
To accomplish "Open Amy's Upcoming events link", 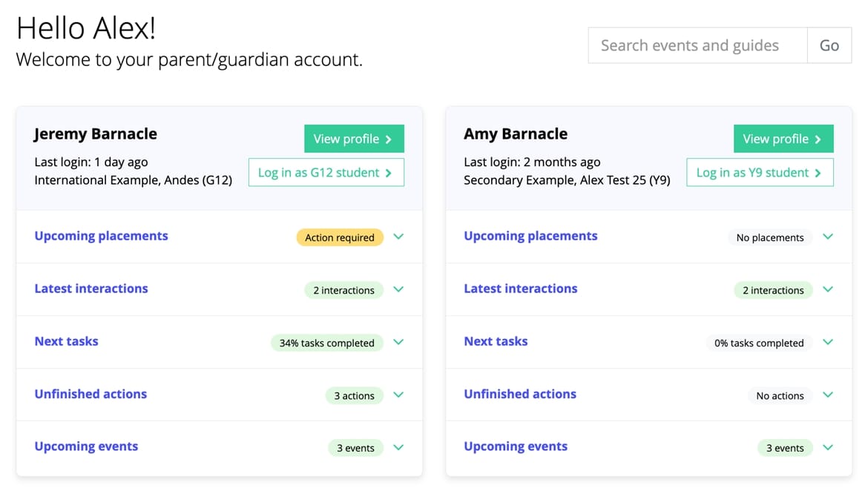I will pyautogui.click(x=516, y=446).
